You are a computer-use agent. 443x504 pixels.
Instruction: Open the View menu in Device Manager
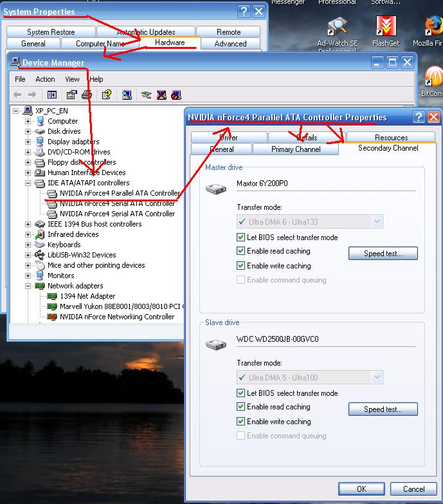(x=72, y=79)
